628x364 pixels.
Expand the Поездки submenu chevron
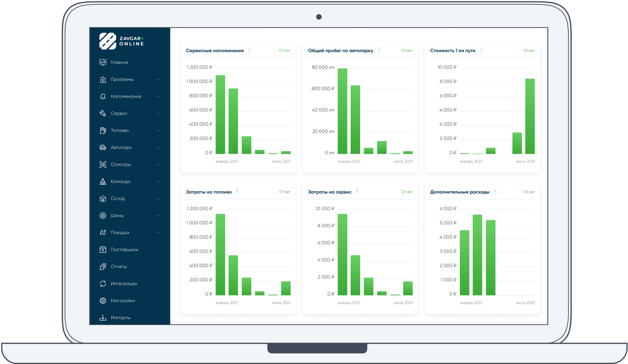[x=158, y=232]
